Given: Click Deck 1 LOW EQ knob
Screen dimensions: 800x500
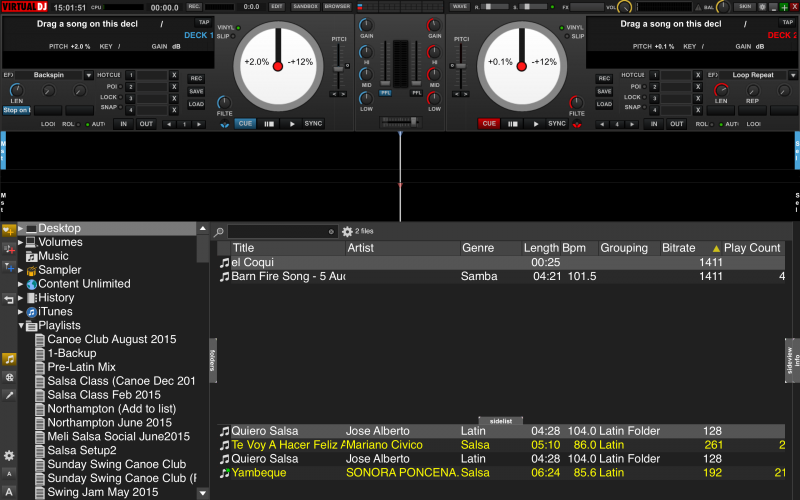Looking at the screenshot, I should tap(366, 98).
